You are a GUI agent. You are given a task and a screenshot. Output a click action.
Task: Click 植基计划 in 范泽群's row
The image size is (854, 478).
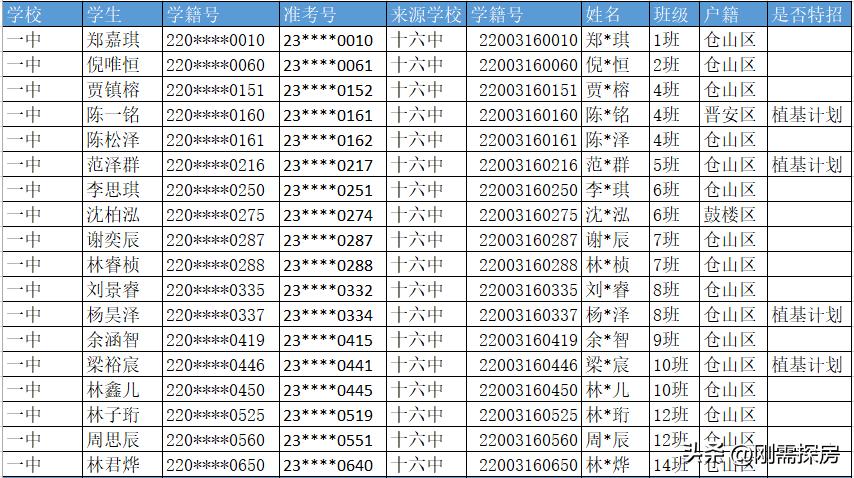point(807,164)
